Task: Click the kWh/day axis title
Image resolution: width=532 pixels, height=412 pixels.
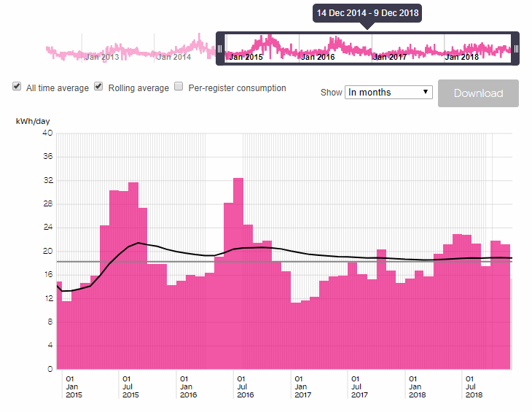Action: click(x=33, y=120)
